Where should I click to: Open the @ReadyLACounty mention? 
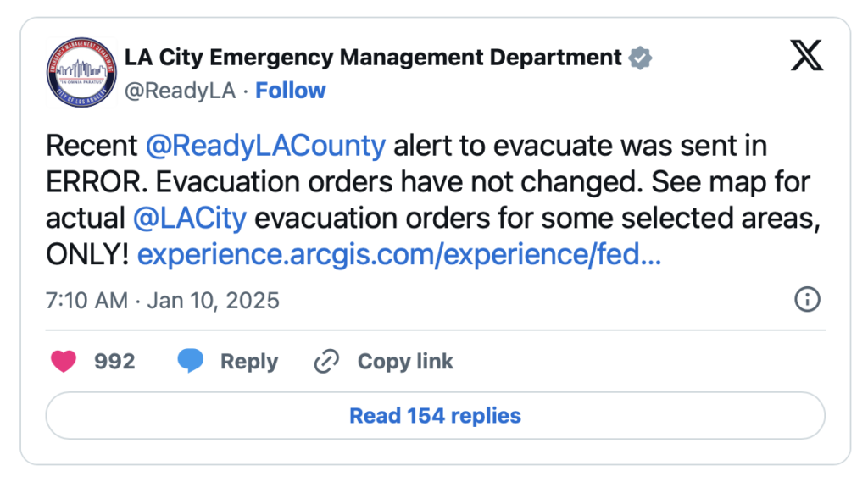[x=265, y=146]
